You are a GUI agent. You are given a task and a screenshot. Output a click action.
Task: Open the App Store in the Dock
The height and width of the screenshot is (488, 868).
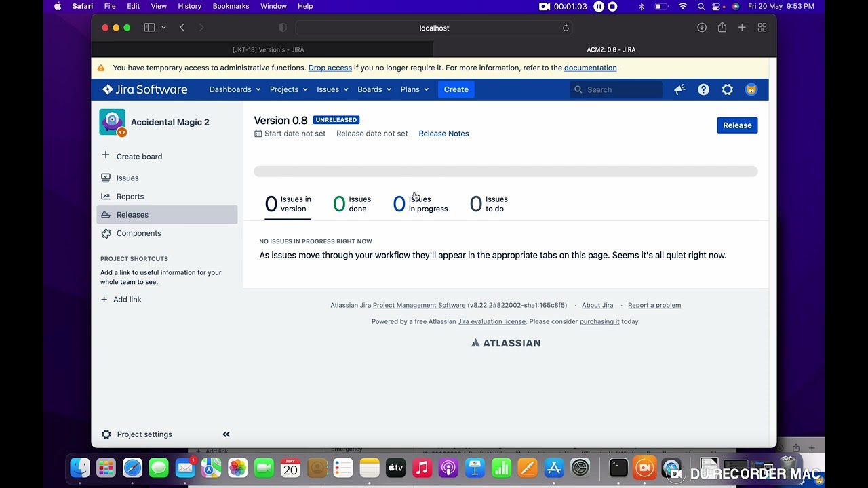coord(554,468)
